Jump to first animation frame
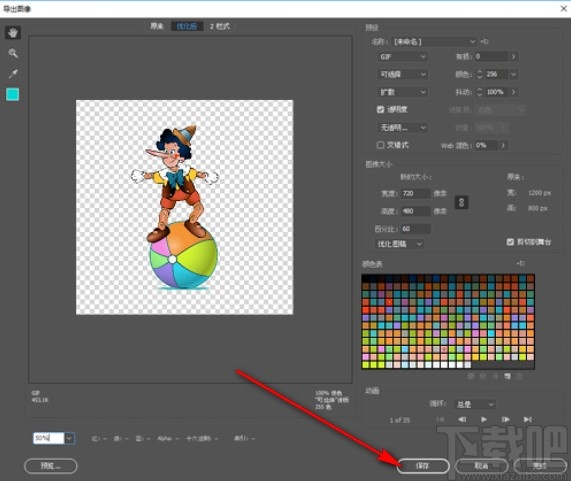Screen dimensions: 571x481 pyautogui.click(x=440, y=419)
